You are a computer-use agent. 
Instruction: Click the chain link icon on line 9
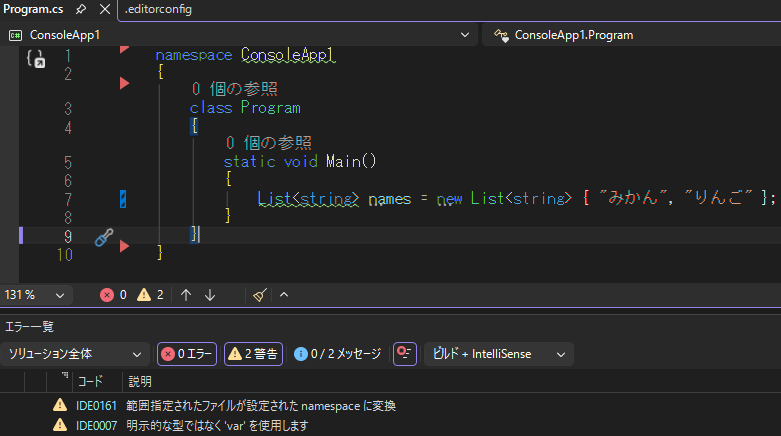[104, 237]
